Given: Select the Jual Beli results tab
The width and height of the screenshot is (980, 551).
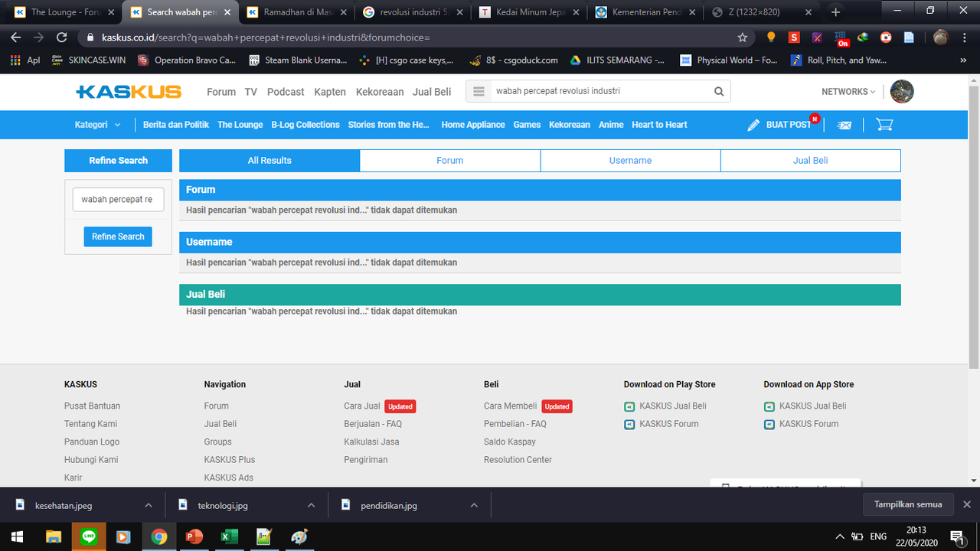Looking at the screenshot, I should pos(811,161).
